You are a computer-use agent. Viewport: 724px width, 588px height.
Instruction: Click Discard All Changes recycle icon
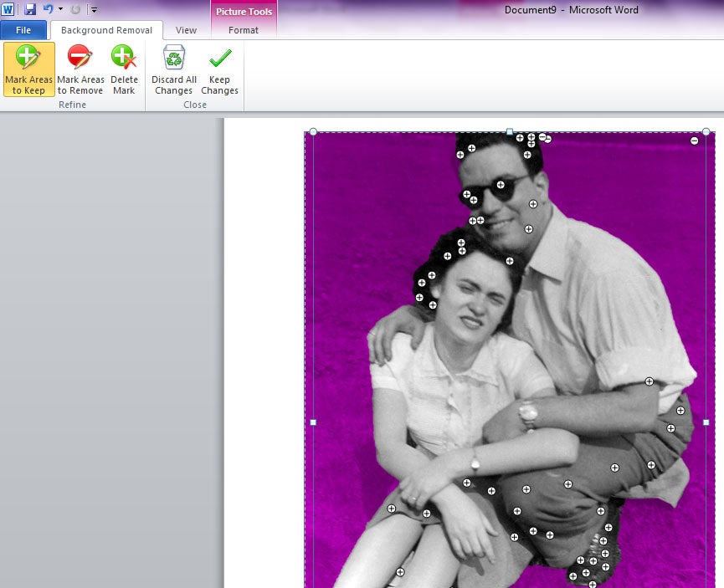(x=173, y=57)
